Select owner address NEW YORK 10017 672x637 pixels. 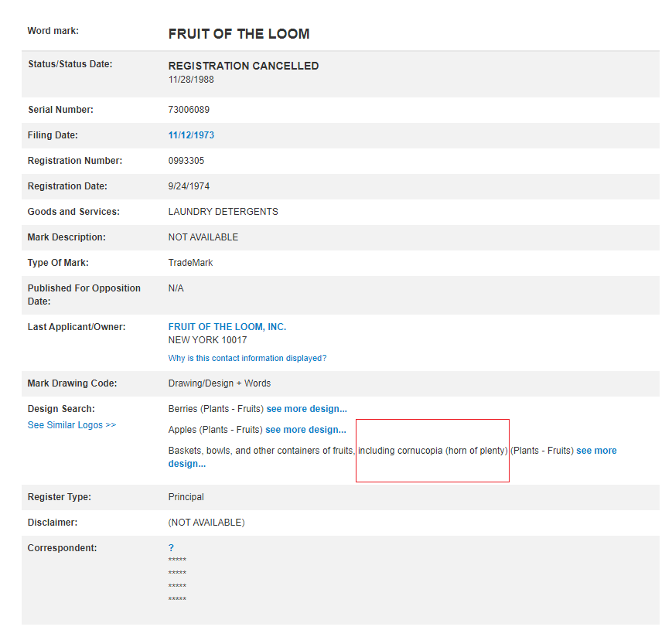tap(208, 340)
